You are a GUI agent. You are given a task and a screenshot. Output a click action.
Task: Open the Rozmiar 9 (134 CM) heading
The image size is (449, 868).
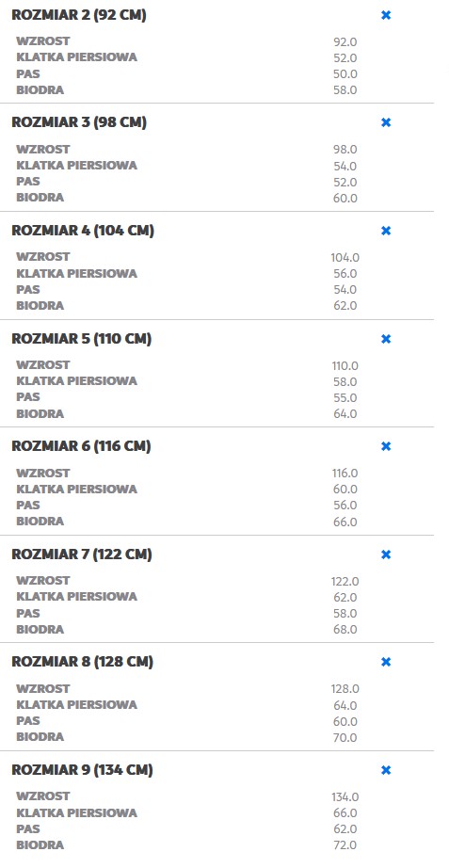82,770
